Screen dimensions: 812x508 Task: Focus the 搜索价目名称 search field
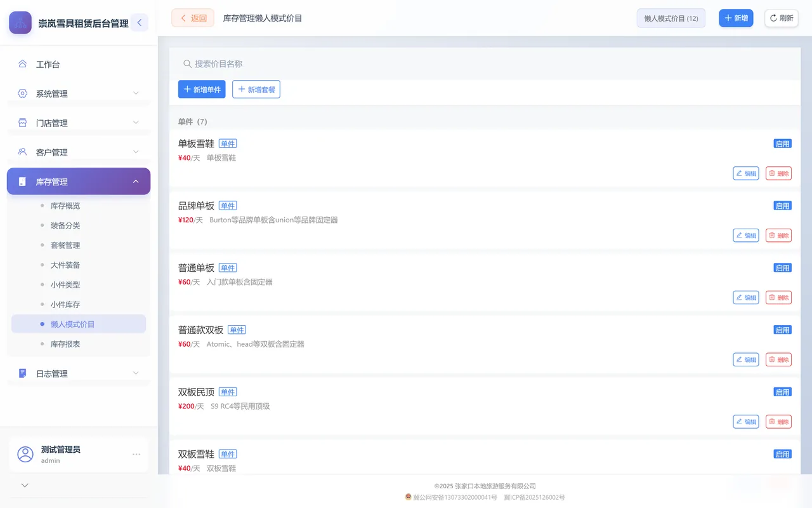[485, 64]
